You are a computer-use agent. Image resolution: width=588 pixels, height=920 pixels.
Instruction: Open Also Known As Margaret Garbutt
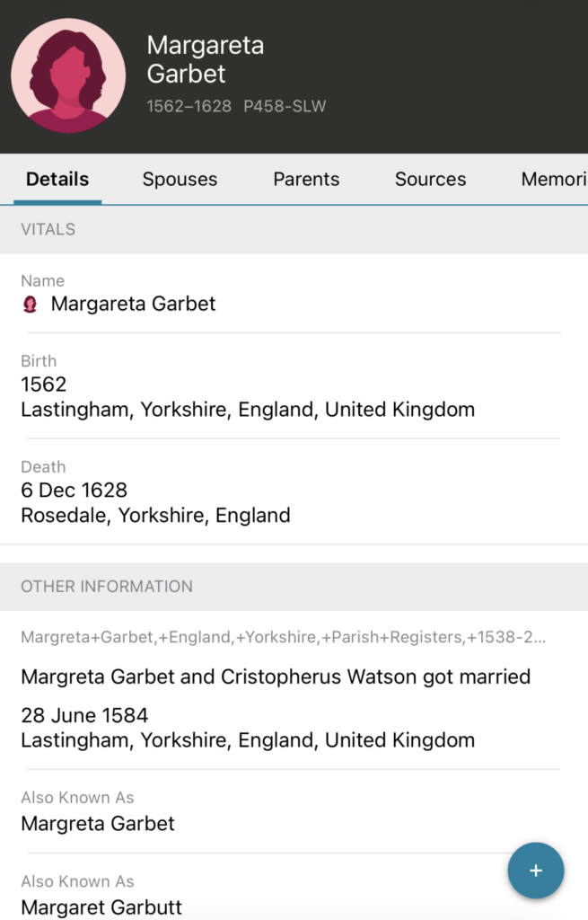[101, 907]
